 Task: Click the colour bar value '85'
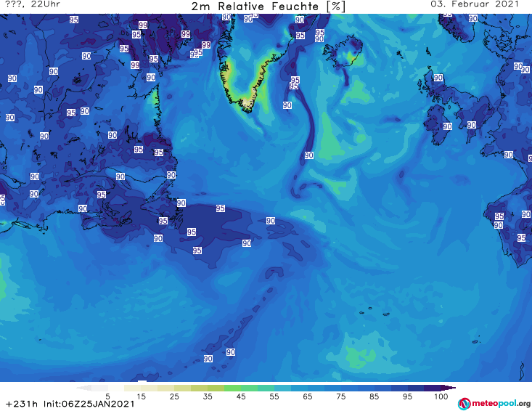375,396
